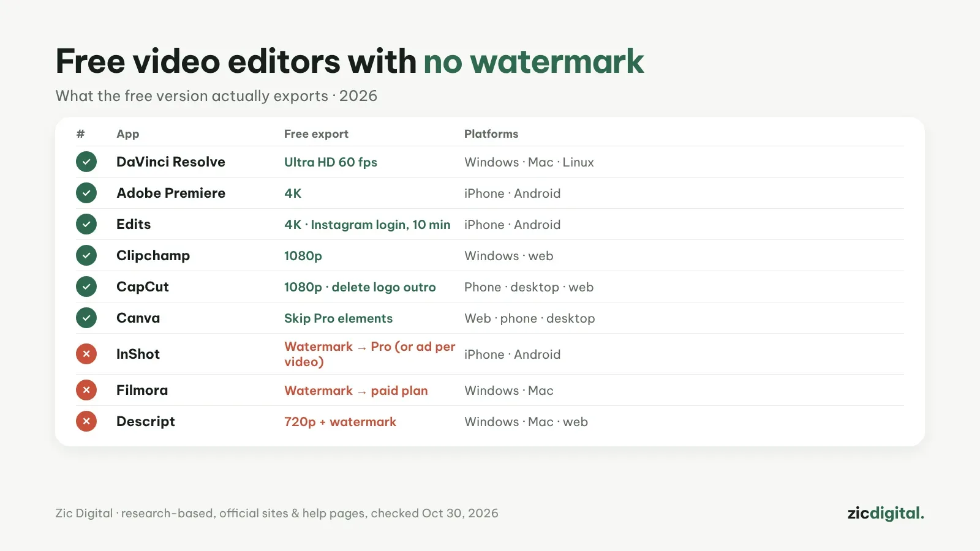Screen dimensions: 980x551
Task: Select the 'CapCut' app name
Action: 143,287
